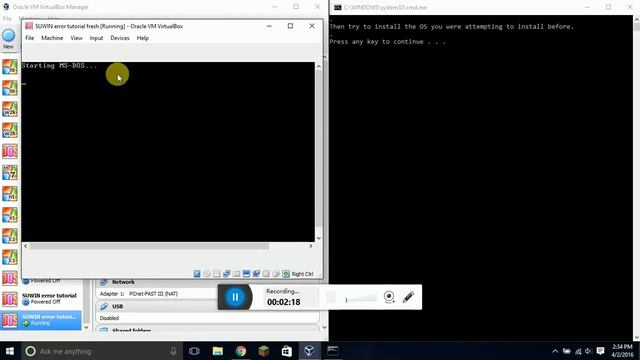The height and width of the screenshot is (360, 640).
Task: Open pencil annotation tool in recording toolbar
Action: tap(408, 297)
